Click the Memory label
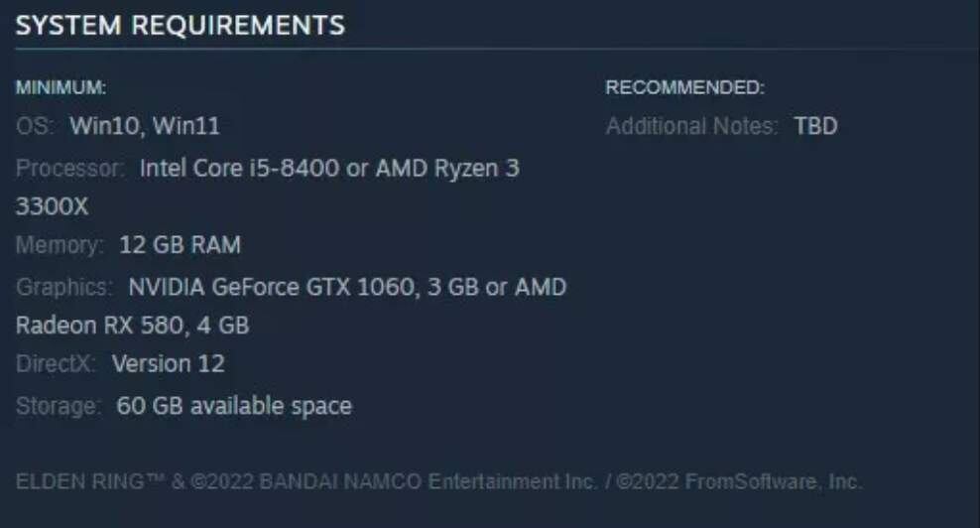This screenshot has width=980, height=528. [x=59, y=245]
